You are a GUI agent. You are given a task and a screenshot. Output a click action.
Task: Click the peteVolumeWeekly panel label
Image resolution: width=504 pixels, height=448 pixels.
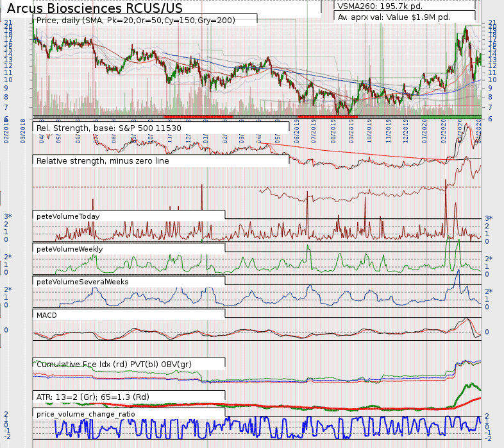pos(69,249)
